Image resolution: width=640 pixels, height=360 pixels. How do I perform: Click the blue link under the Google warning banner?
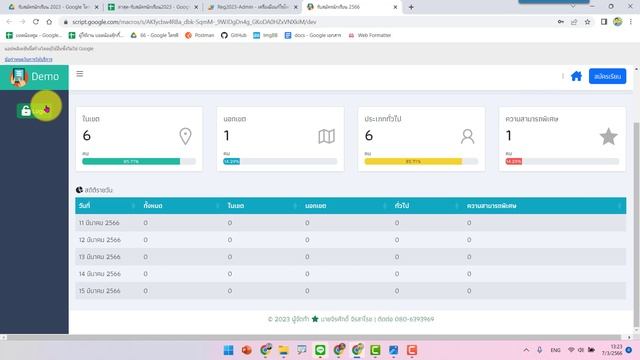29,59
